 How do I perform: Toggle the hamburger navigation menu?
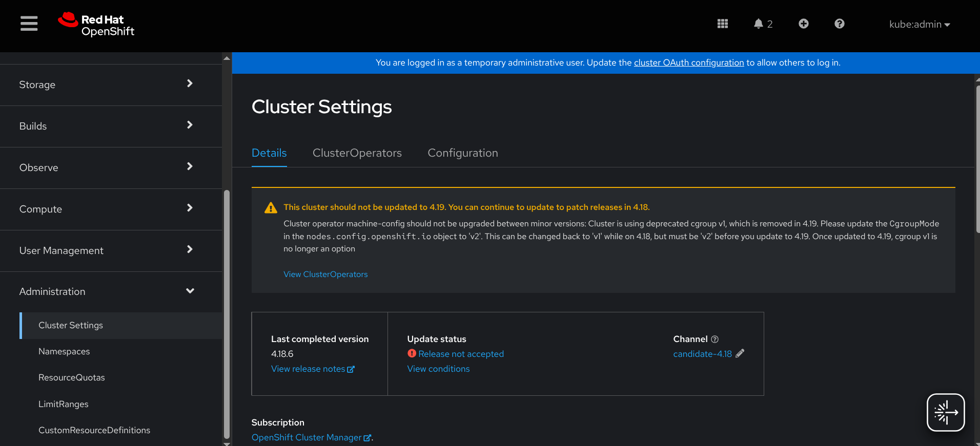tap(29, 24)
